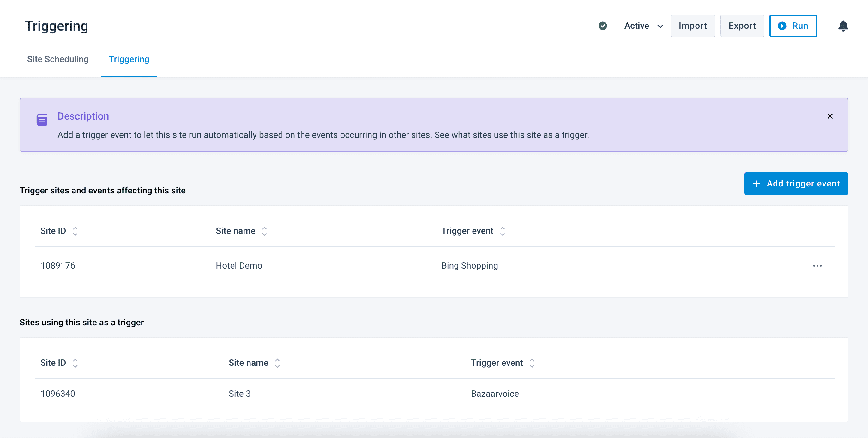The image size is (868, 438).
Task: Select the Site 3 row entry
Action: [x=239, y=394]
